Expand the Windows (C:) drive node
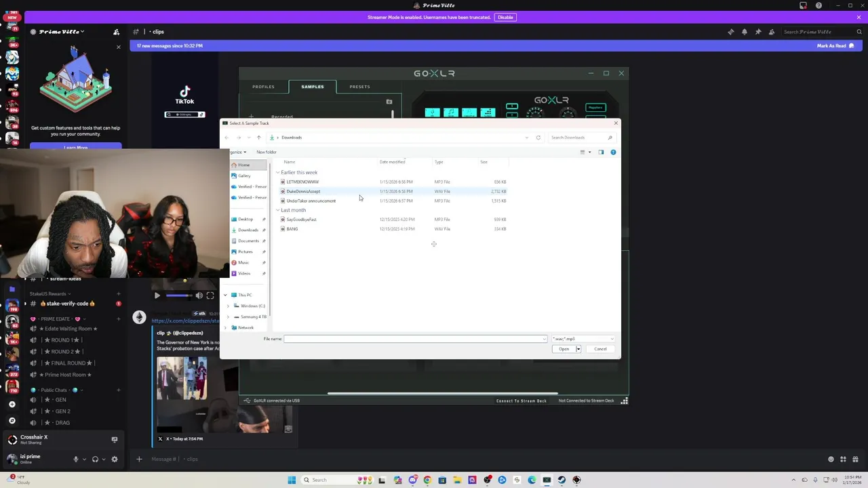This screenshot has height=488, width=868. 229,306
